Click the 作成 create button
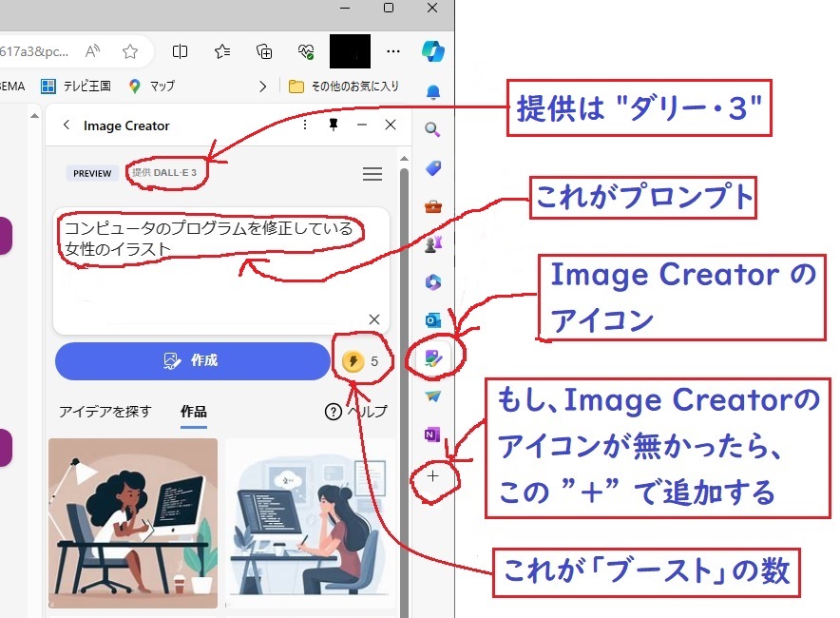 (x=192, y=360)
